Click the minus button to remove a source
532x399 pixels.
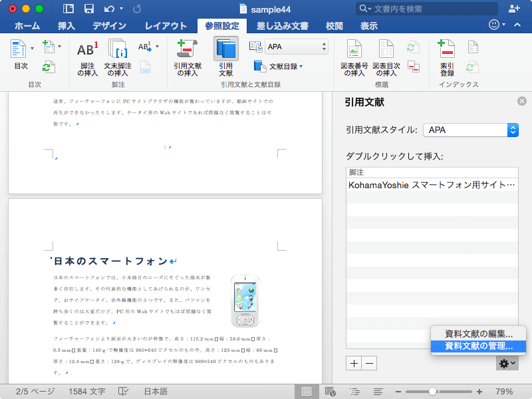[370, 363]
